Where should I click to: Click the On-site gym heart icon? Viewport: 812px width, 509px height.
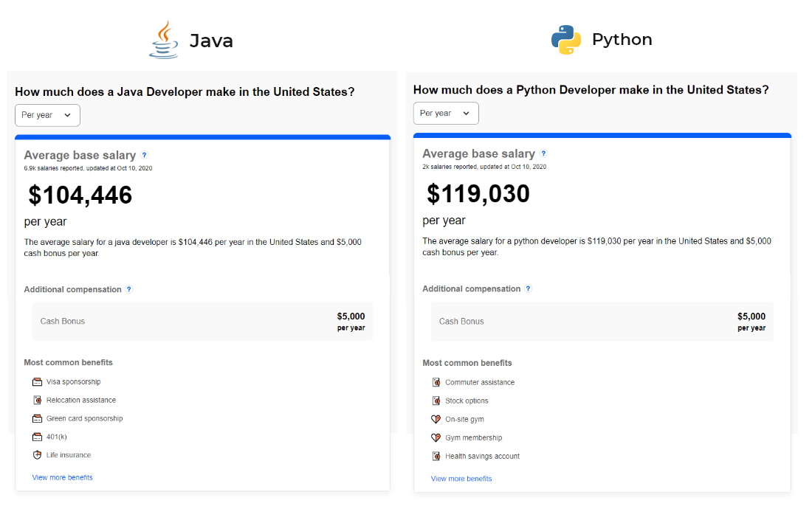(x=436, y=419)
